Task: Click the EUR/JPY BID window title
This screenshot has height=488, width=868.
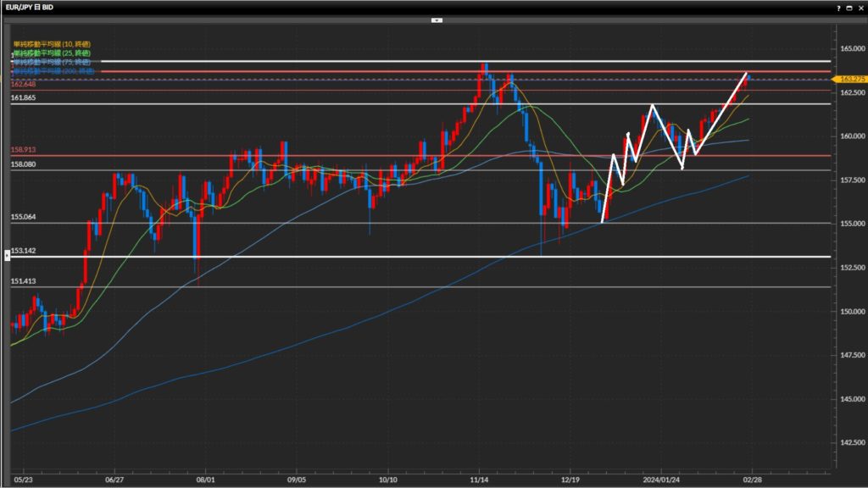Action: click(x=34, y=6)
